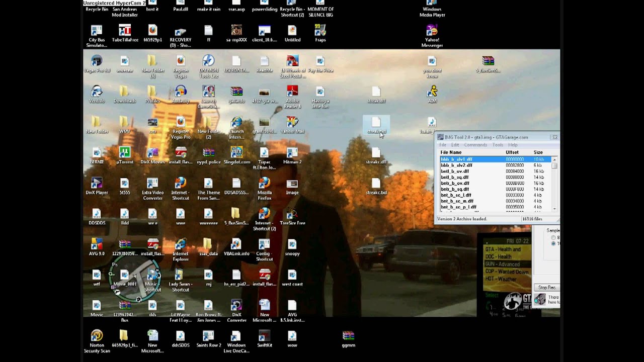Open Help menu in IMG Tool
The height and width of the screenshot is (362, 644).
coord(513,145)
